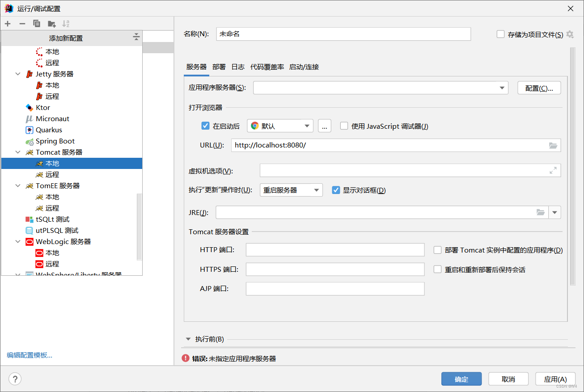Viewport: 584px width, 392px height.
Task: Open the browser 默认 dropdown
Action: click(280, 126)
